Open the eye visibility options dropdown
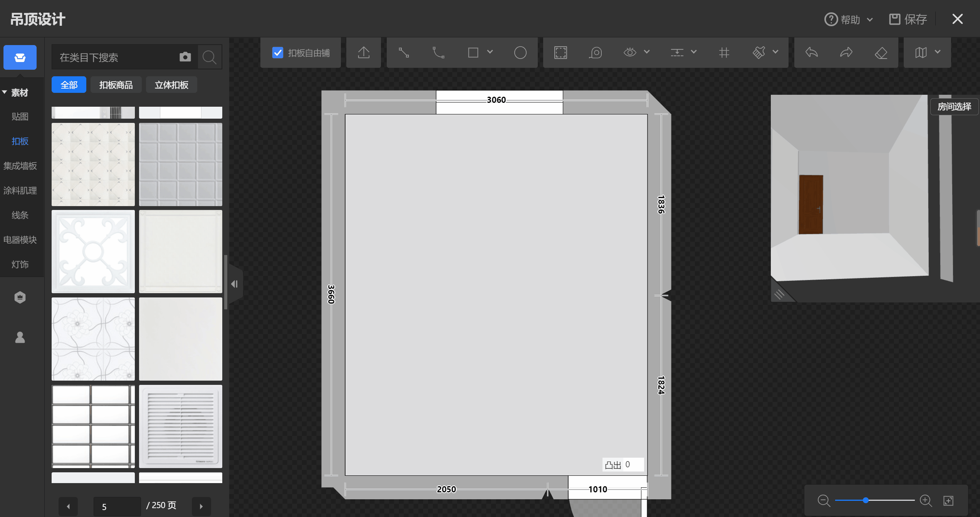 tap(647, 52)
